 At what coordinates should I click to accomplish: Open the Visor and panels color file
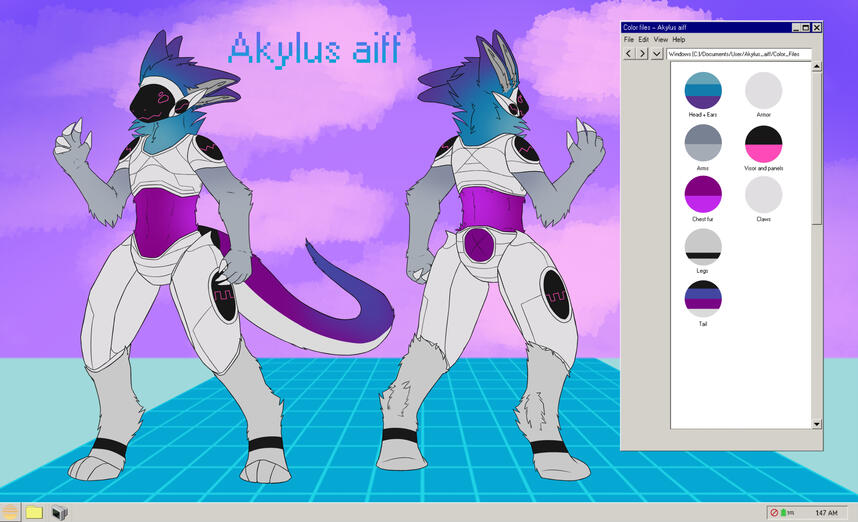pos(764,143)
